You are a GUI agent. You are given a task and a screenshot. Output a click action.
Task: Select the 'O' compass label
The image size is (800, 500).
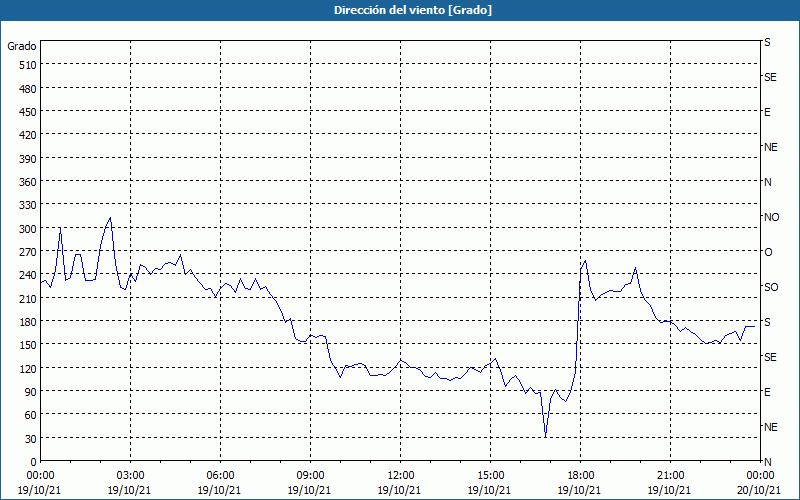[x=768, y=252]
